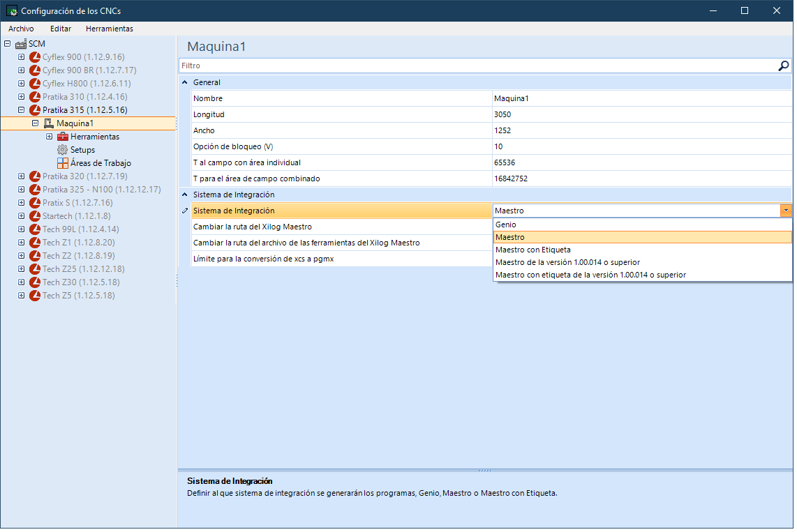This screenshot has width=797, height=532.
Task: Click the T para el área de campo combinado label
Action: (257, 179)
